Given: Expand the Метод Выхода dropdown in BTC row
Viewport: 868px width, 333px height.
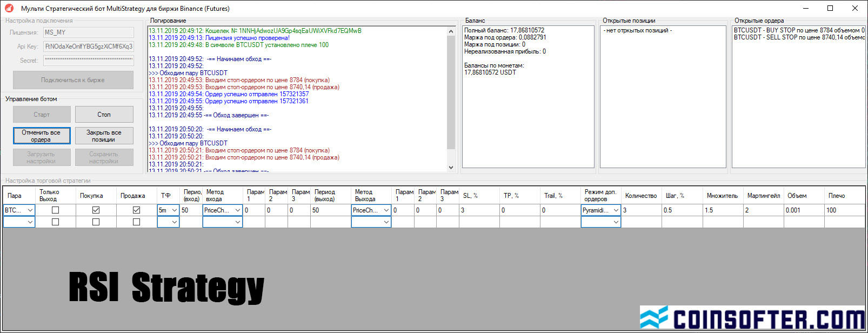Looking at the screenshot, I should [371, 210].
